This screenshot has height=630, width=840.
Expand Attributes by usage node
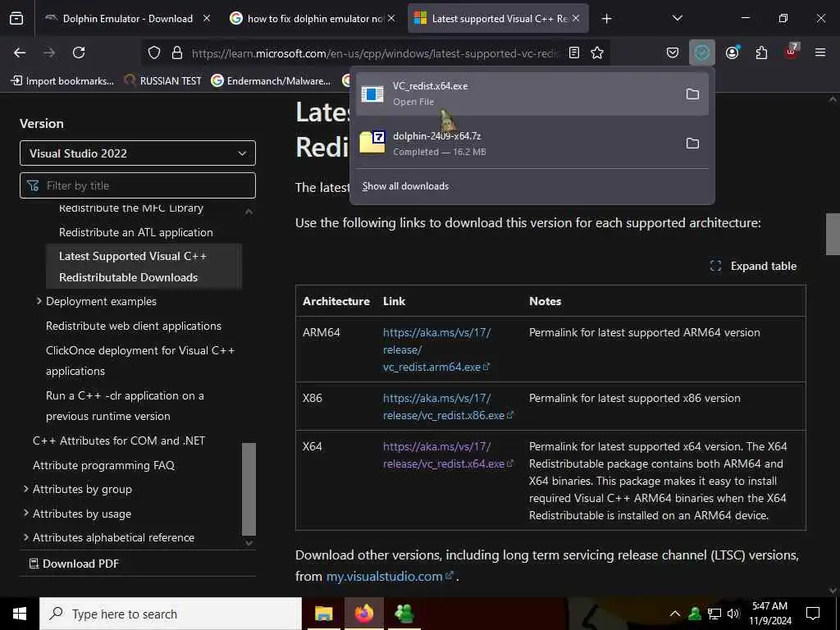pos(25,513)
